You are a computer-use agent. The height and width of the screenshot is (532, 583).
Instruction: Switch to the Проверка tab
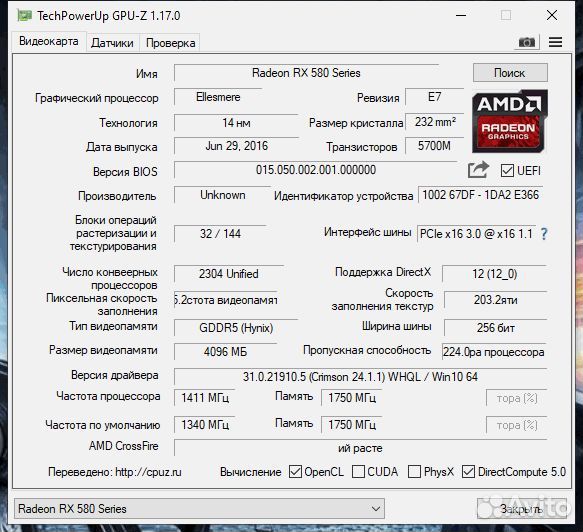point(170,43)
